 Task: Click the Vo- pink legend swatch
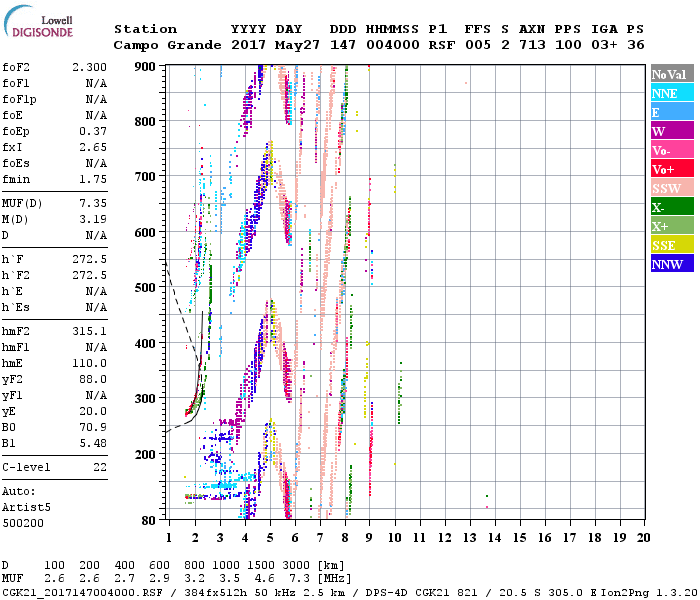pos(672,150)
